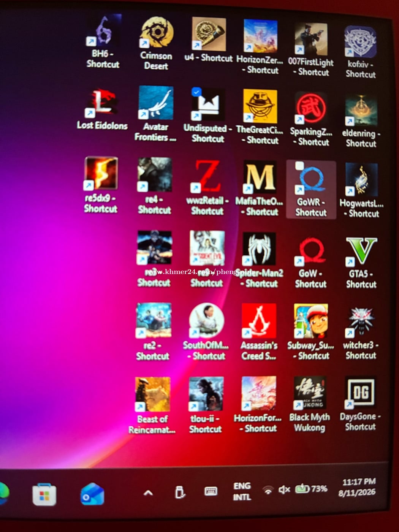This screenshot has height=532, width=399.
Task: Select the witcher3 shortcut icon
Action: 361,321
